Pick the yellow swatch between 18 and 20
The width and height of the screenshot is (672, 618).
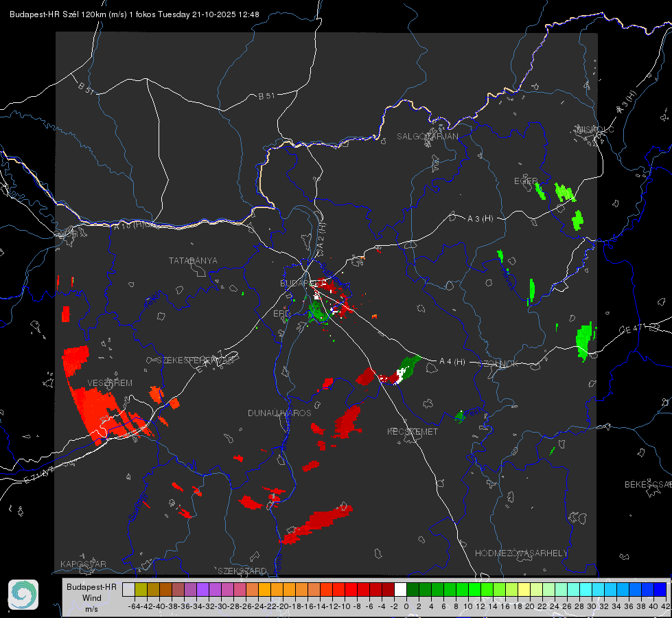pos(524,589)
